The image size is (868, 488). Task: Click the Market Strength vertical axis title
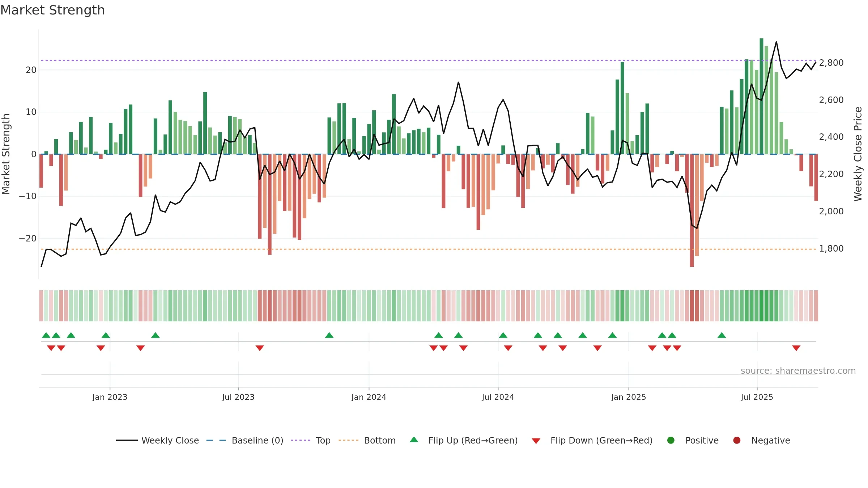pyautogui.click(x=6, y=154)
